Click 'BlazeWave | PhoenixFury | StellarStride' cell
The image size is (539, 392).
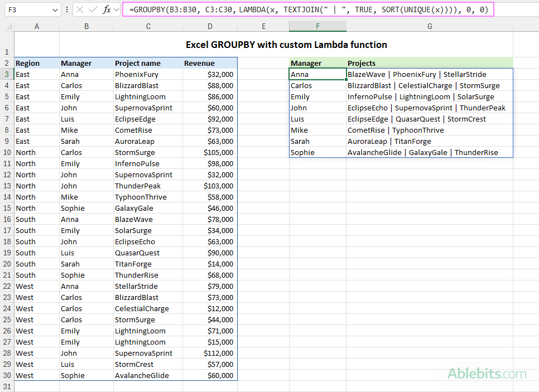[x=430, y=74]
